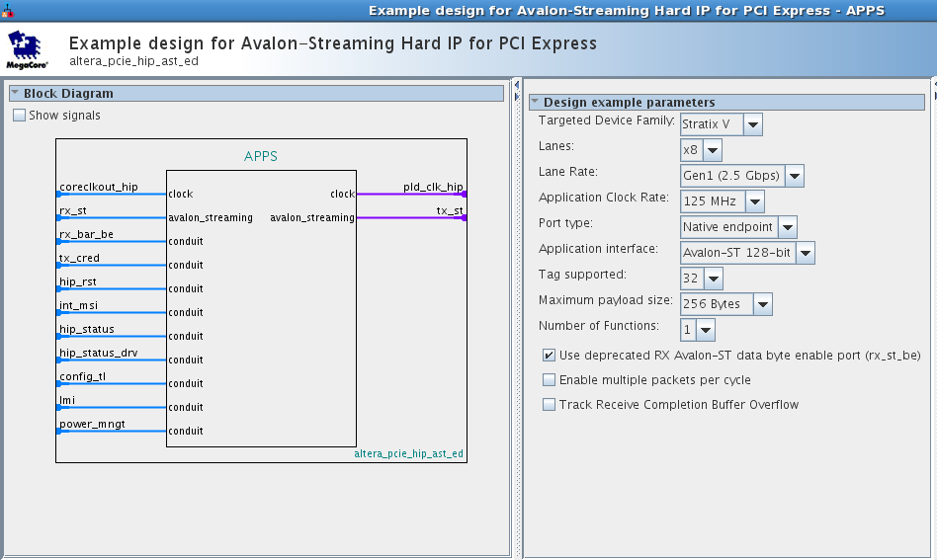Screen dimensions: 937x560
Task: Open the Tag supported dropdown
Action: point(713,279)
